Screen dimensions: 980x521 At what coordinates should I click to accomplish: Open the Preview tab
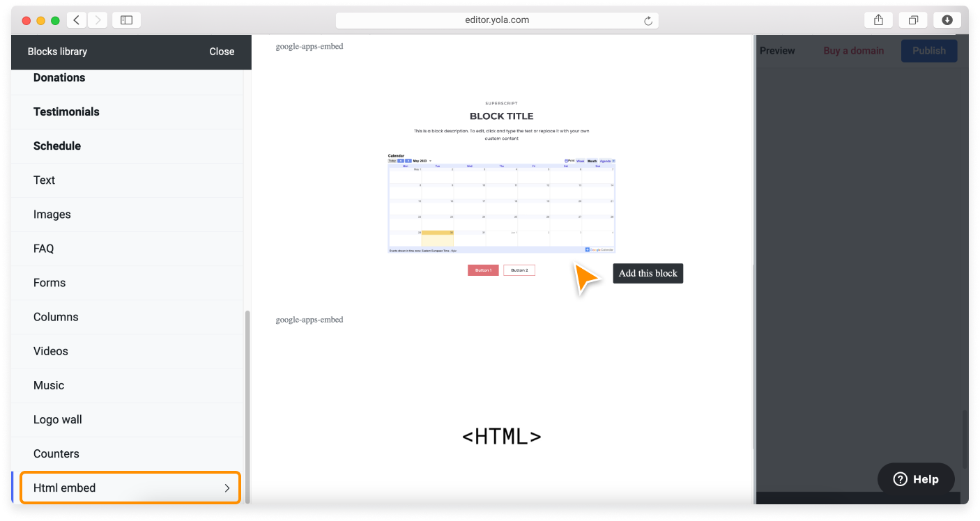pyautogui.click(x=777, y=50)
